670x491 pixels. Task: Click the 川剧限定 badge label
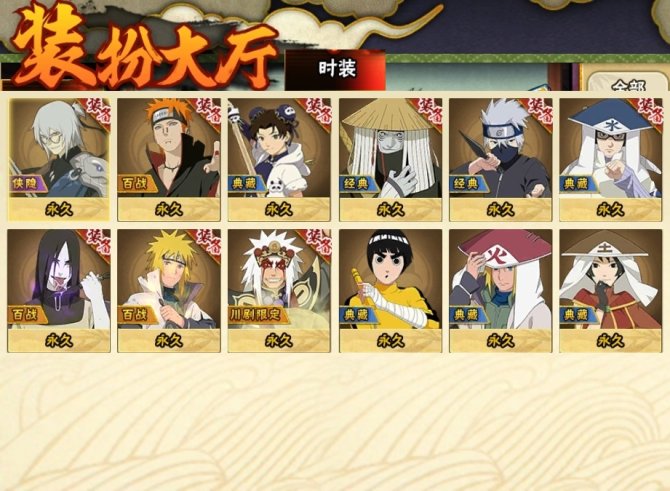coord(256,315)
